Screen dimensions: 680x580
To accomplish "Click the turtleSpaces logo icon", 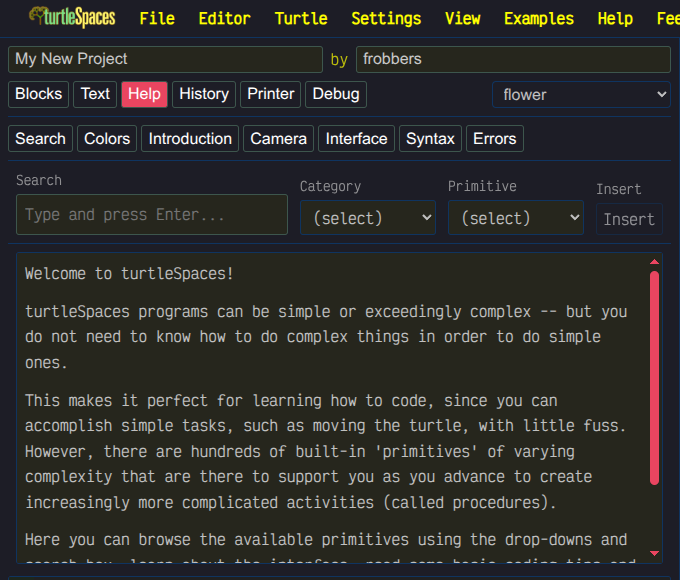I will click(72, 17).
